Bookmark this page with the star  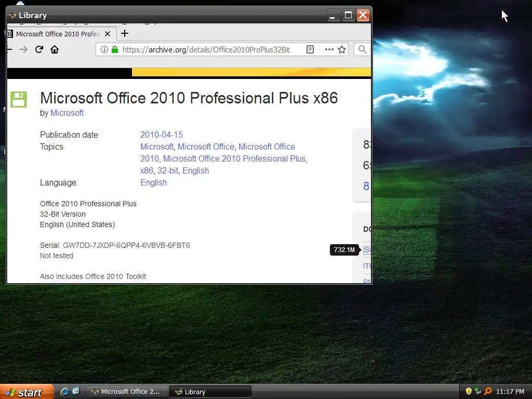[342, 49]
